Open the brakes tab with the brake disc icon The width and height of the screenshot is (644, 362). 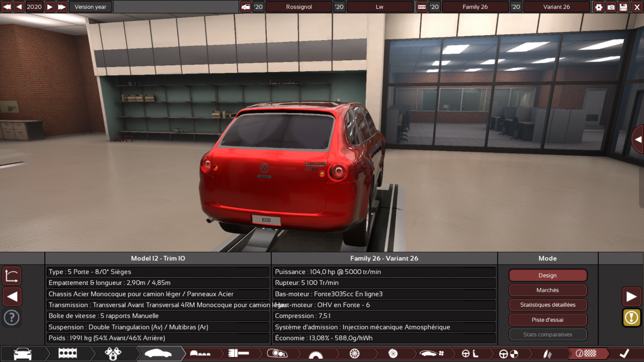pyautogui.click(x=393, y=354)
